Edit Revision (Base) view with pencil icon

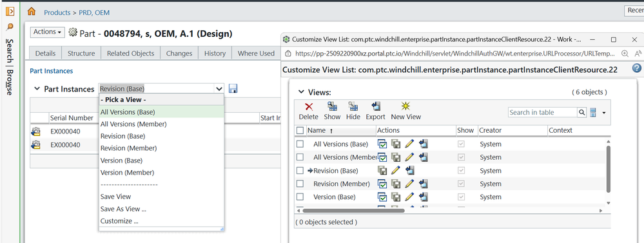395,170
